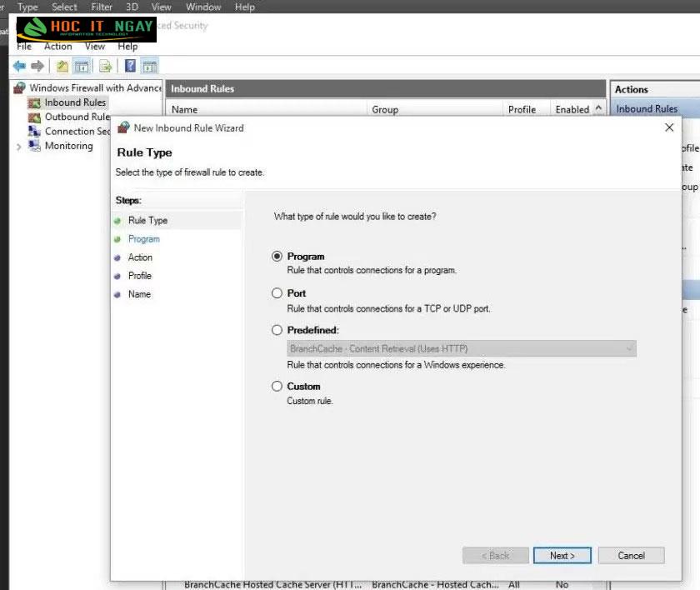
Task: Click the Profile step in the wizard steps
Action: [140, 276]
